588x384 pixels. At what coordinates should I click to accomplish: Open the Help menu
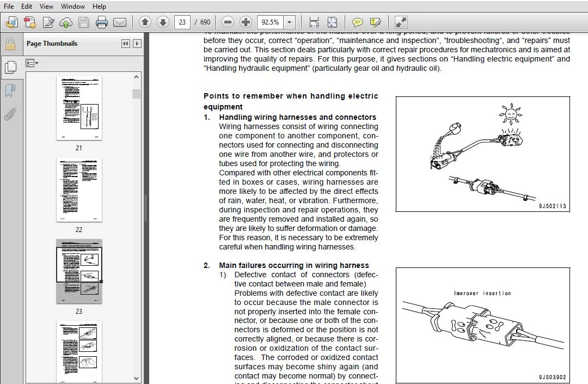click(100, 7)
